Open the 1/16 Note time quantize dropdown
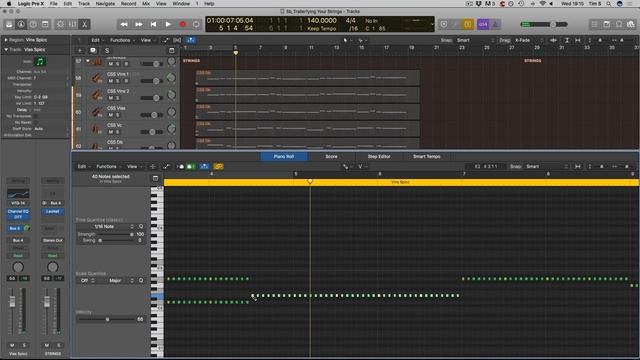The width and height of the screenshot is (640, 360). [x=106, y=227]
